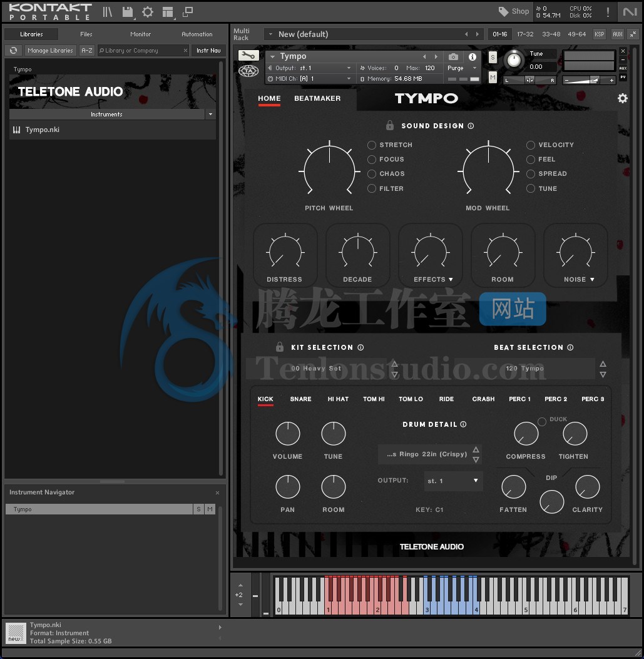Open the Shop tag icon

(x=503, y=11)
